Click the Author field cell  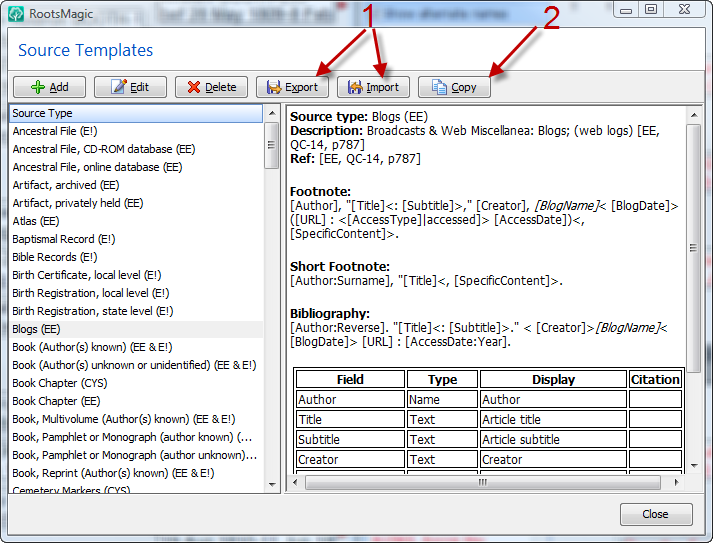click(x=350, y=399)
